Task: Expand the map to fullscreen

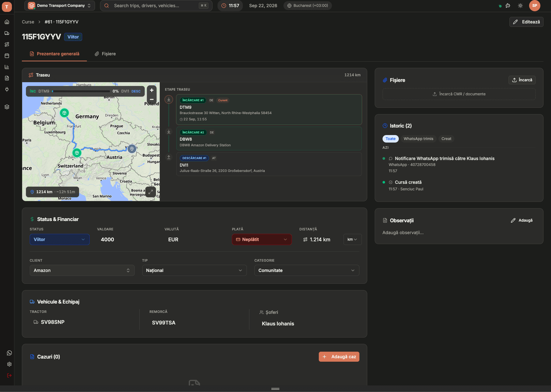Action: [151, 192]
